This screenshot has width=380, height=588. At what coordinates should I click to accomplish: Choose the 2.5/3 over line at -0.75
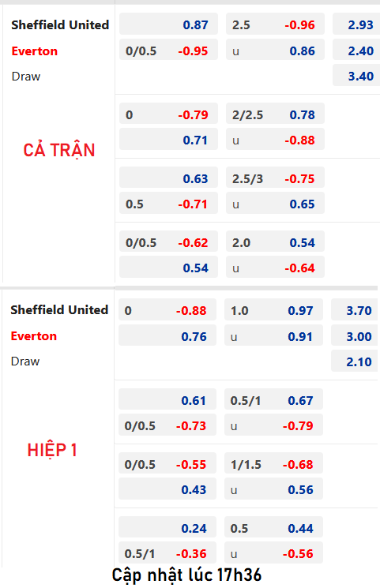[275, 178]
